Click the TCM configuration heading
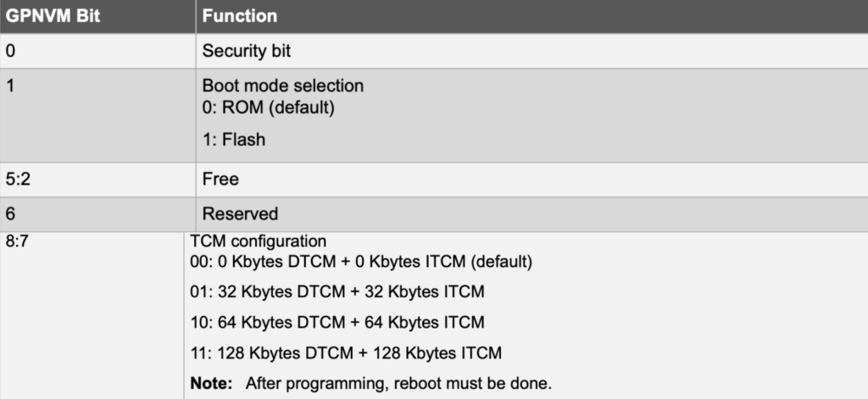Image resolution: width=868 pixels, height=399 pixels. (259, 241)
